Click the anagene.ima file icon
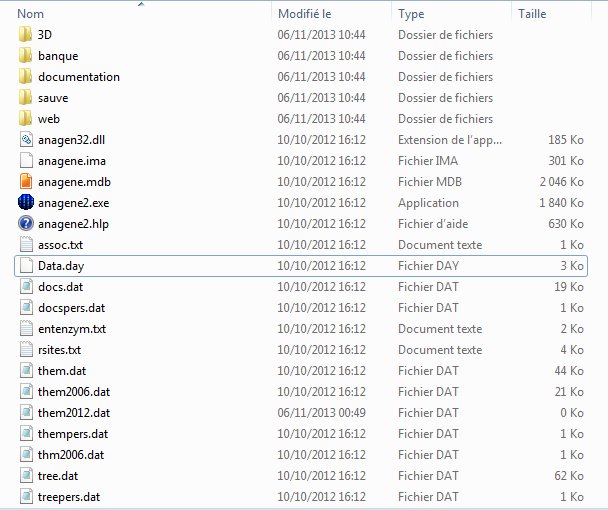Image resolution: width=608 pixels, height=510 pixels. pyautogui.click(x=26, y=161)
